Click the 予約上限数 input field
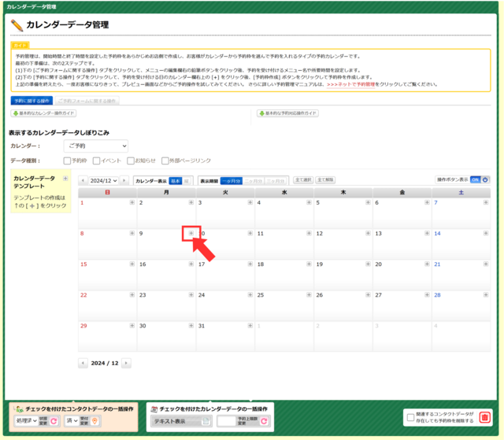The height and width of the screenshot is (440, 504). pyautogui.click(x=227, y=421)
